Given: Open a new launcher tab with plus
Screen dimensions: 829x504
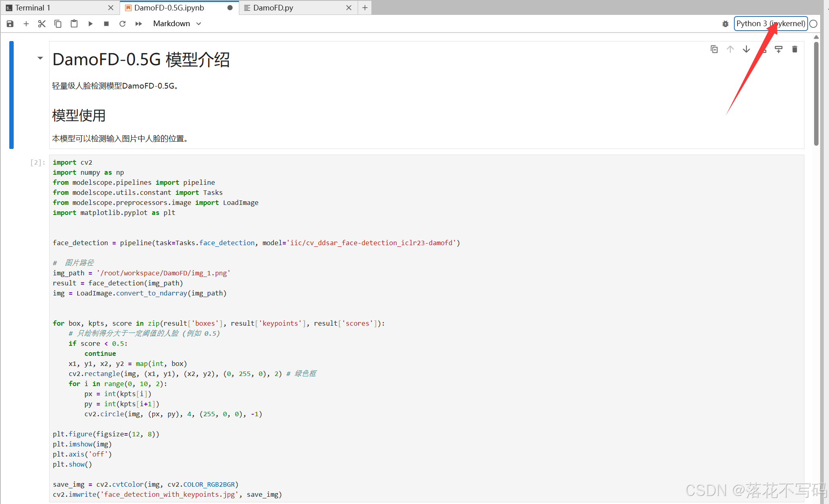Looking at the screenshot, I should coord(365,8).
